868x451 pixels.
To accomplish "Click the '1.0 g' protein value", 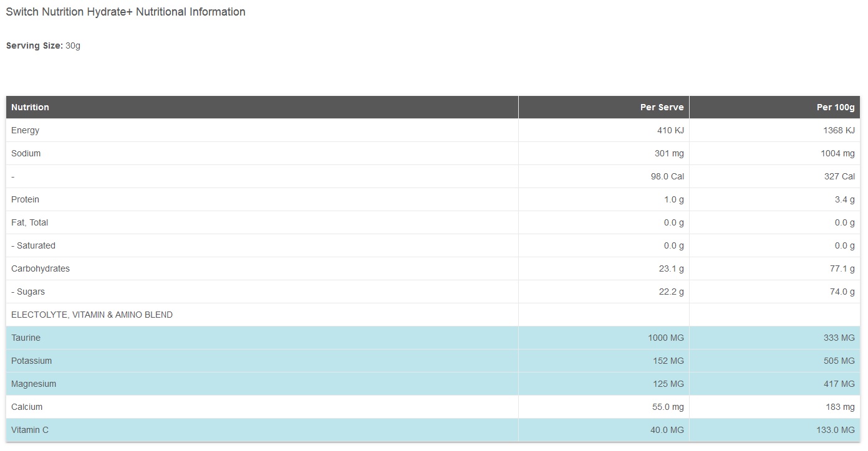I will coord(673,199).
